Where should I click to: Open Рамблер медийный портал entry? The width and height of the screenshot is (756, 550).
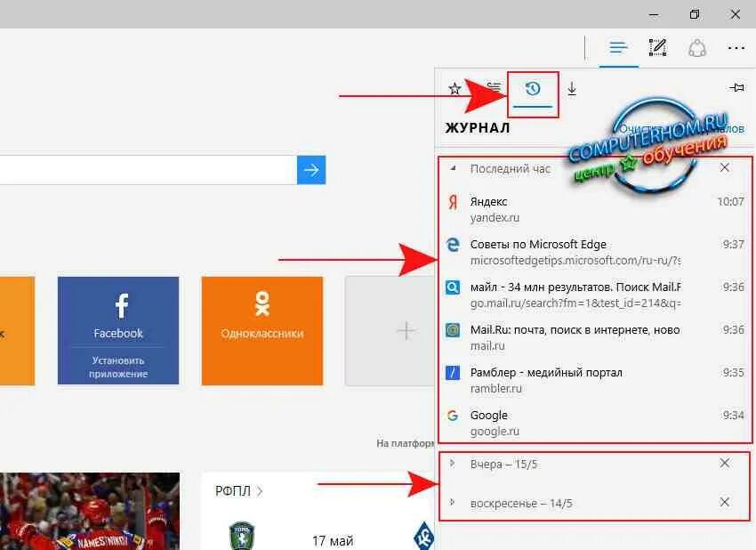pyautogui.click(x=594, y=380)
